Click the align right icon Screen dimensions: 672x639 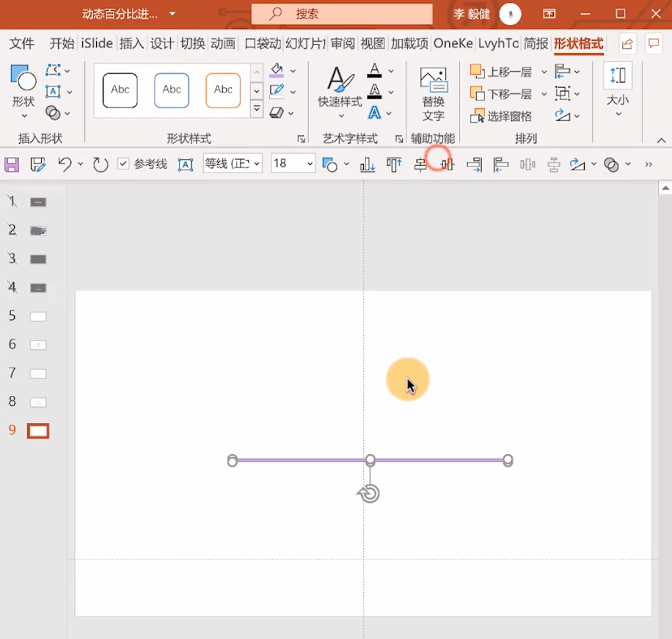click(x=475, y=164)
